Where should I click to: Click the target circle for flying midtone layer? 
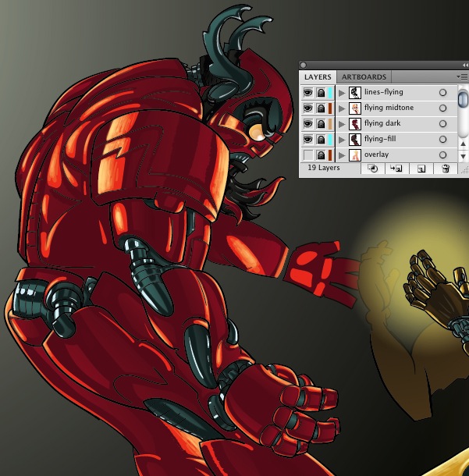tap(443, 108)
